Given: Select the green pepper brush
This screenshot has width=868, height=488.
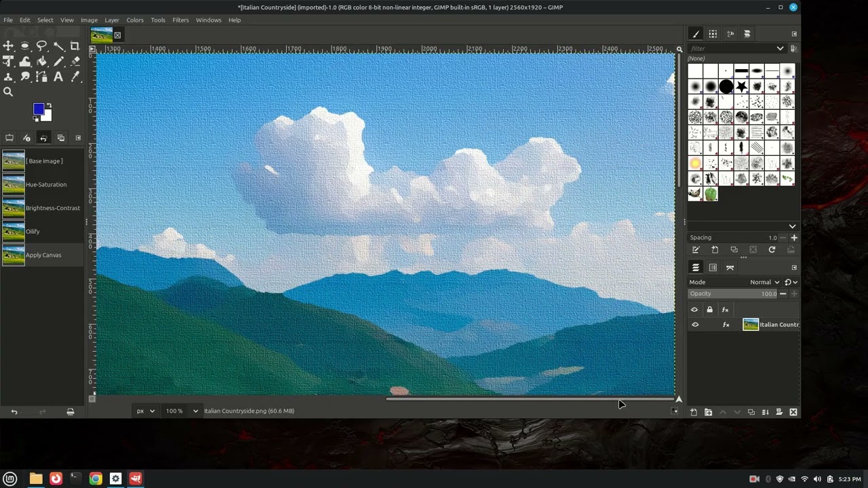Looking at the screenshot, I should [711, 195].
